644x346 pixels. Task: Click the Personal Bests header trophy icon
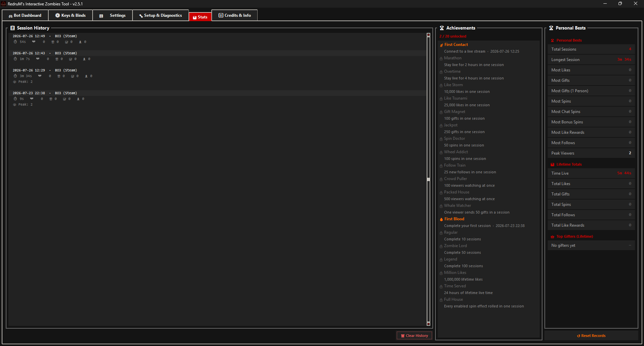coord(551,28)
